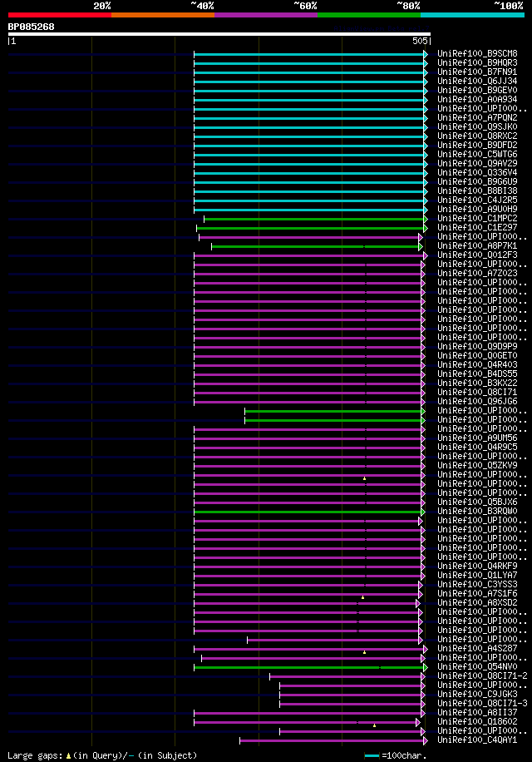The width and height of the screenshot is (532, 762).
Task: Click hit label UniRef100_Q9AV29
Action: 477,163
